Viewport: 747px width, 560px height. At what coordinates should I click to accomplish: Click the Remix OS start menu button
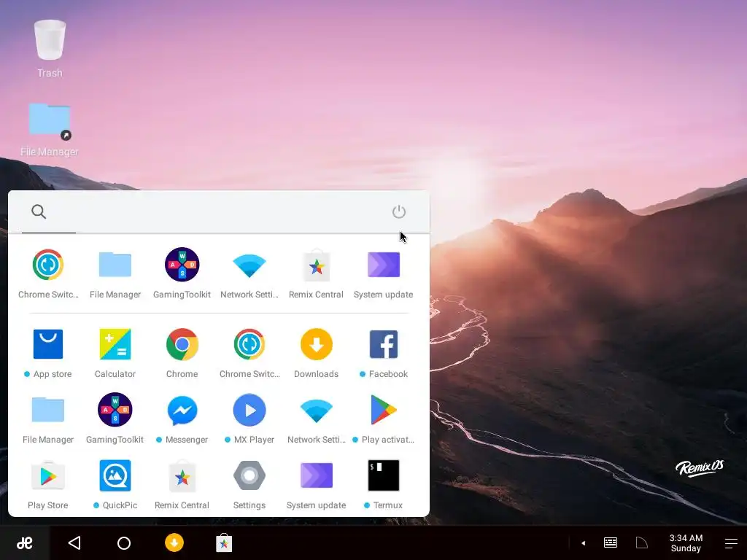point(24,542)
